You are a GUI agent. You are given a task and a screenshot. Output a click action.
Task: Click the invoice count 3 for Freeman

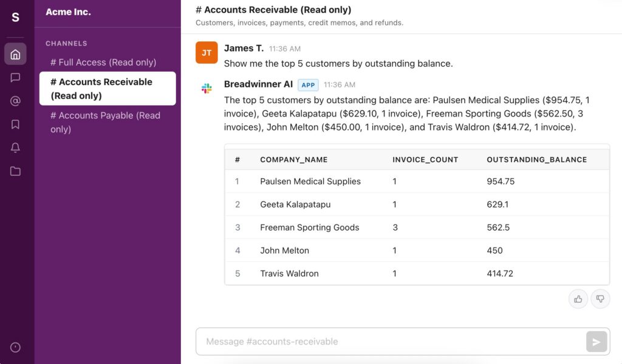[x=395, y=227]
